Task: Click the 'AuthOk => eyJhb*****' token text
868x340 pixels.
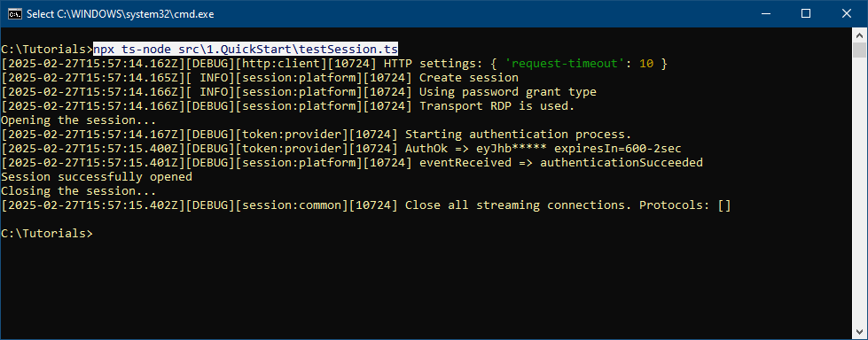Action: [x=476, y=149]
